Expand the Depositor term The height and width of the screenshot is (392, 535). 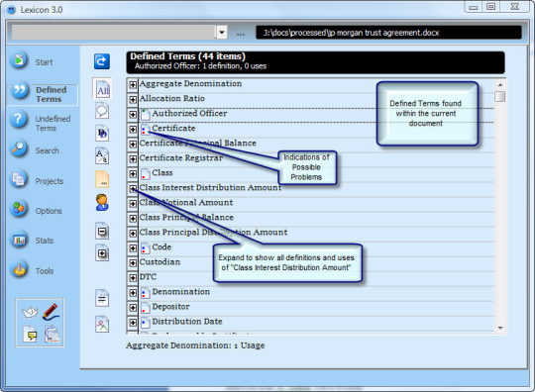click(x=133, y=308)
